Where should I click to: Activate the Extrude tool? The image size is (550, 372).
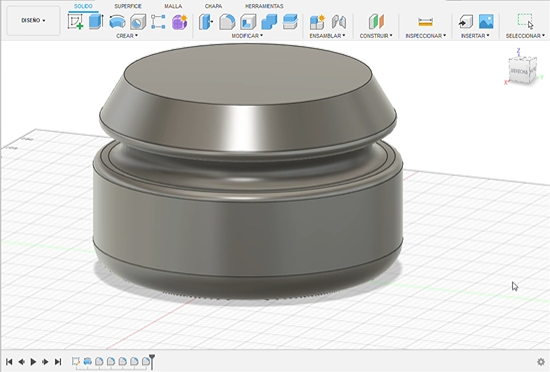(x=96, y=22)
